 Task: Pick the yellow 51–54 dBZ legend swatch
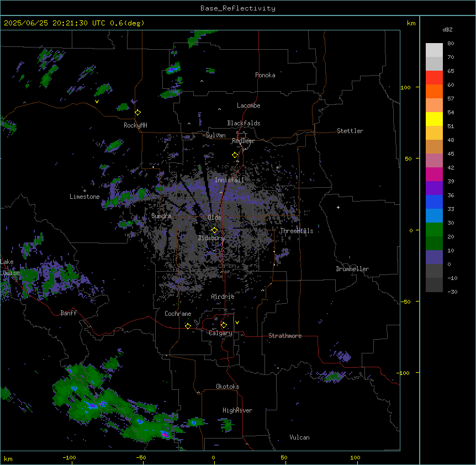pyautogui.click(x=434, y=119)
